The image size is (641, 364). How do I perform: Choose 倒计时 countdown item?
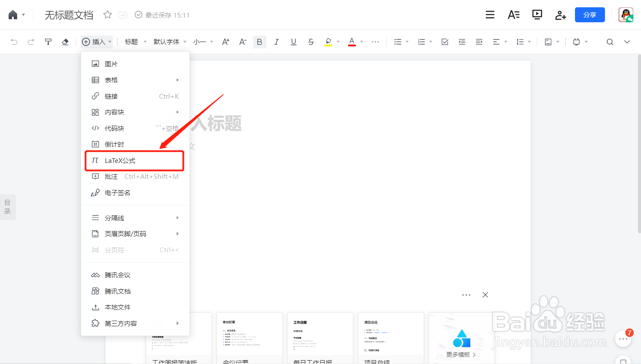coord(135,144)
